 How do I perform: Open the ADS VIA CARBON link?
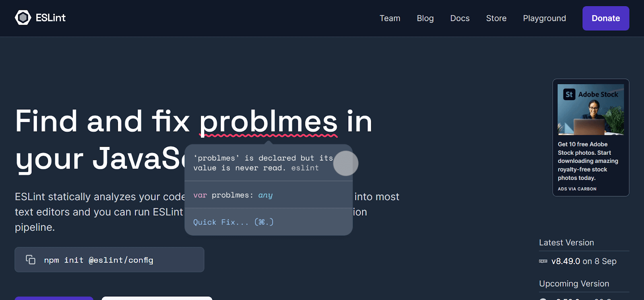click(577, 189)
